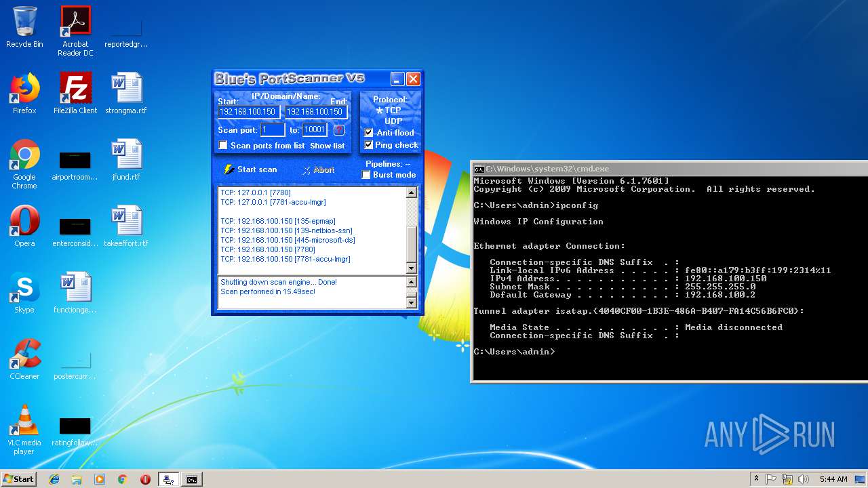
Task: Click 'Scan performed in 15.49sec!' log line
Action: pyautogui.click(x=268, y=291)
